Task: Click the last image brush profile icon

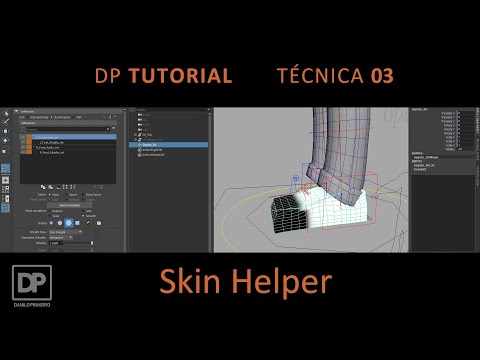Action: 89,223
